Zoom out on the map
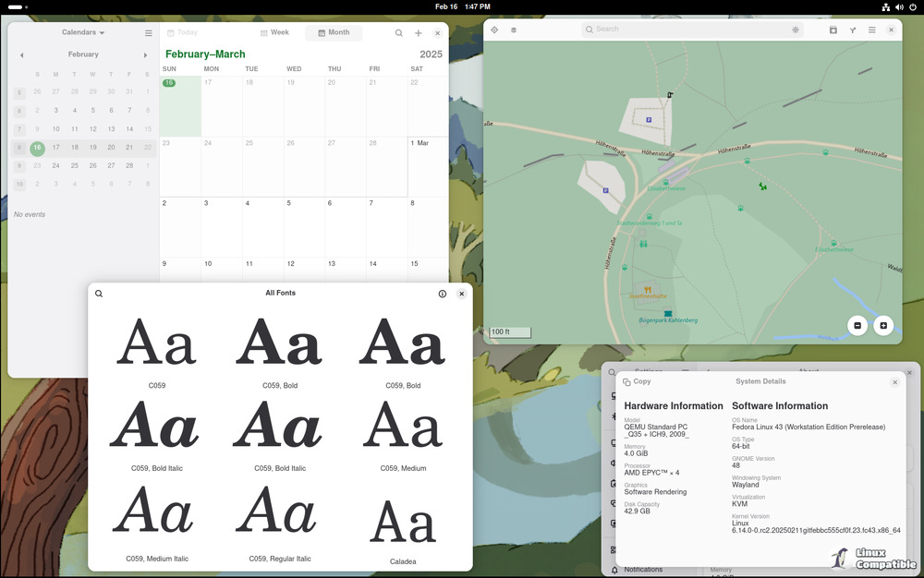The width and height of the screenshot is (924, 578). (x=857, y=325)
